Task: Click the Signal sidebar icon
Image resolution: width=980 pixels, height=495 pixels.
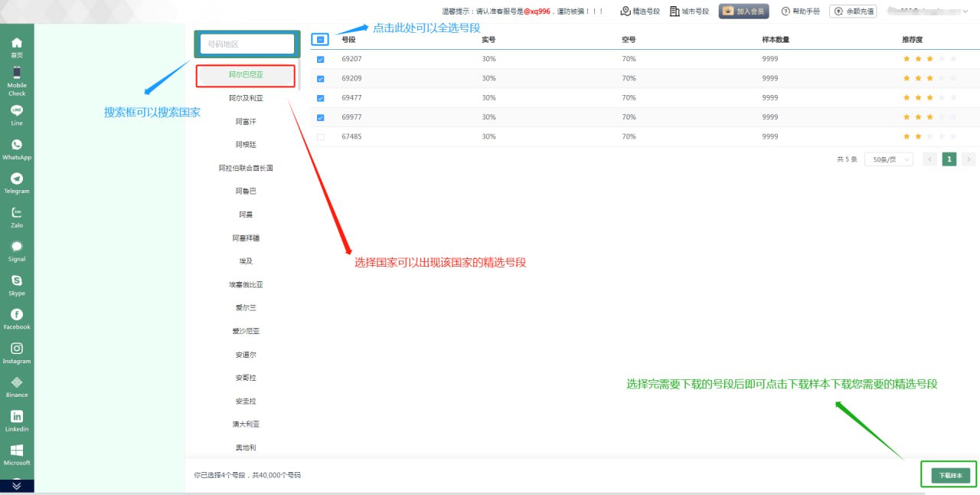Action: pyautogui.click(x=17, y=250)
